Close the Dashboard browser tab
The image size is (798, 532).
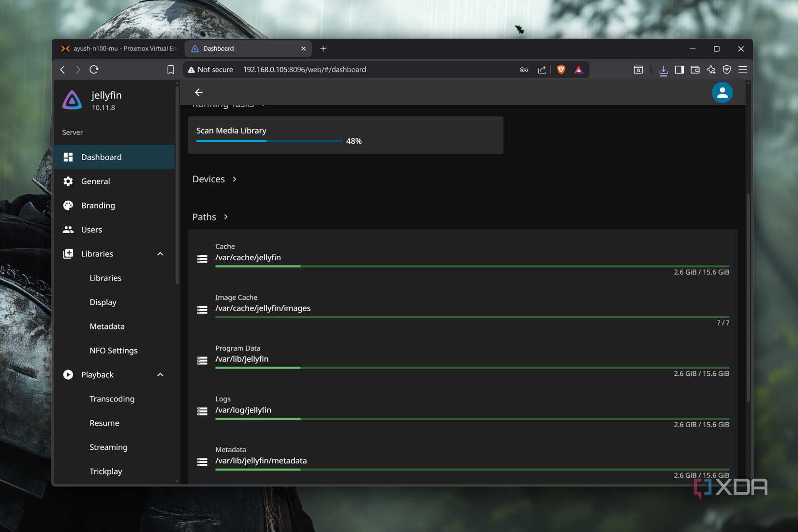(x=303, y=48)
